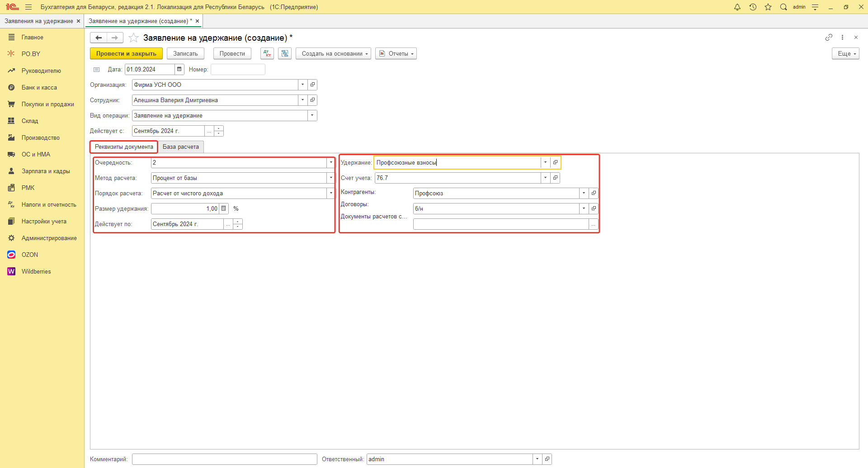This screenshot has height=468, width=868.
Task: Open calculator for Размер удержания
Action: [x=224, y=208]
